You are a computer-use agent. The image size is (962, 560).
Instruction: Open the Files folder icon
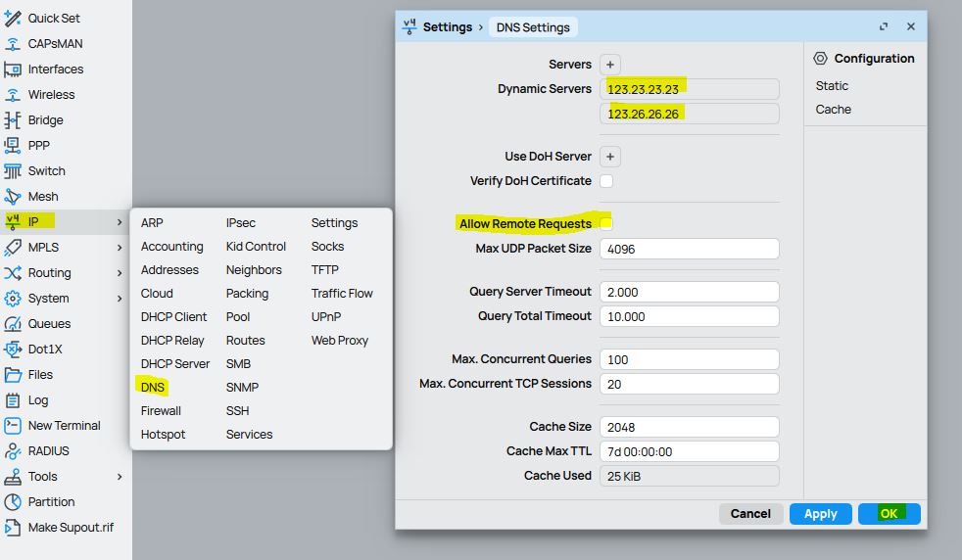point(13,375)
